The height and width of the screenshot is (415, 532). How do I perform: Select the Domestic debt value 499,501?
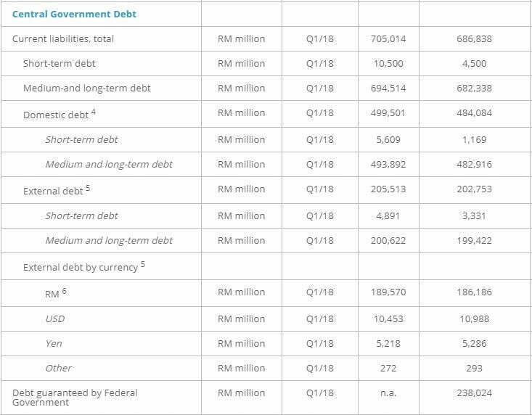388,113
